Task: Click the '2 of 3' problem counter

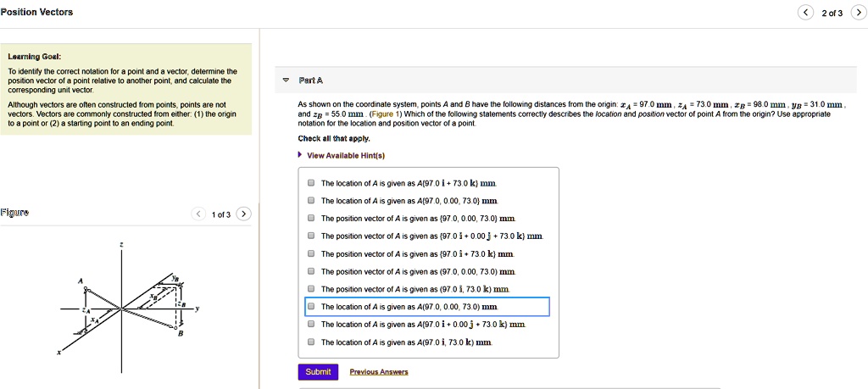Action: point(832,14)
